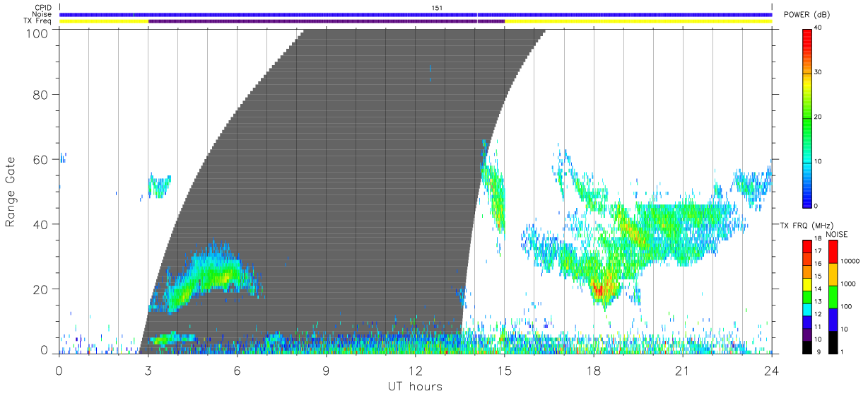The image size is (868, 401).
Task: Click the 1000 label on NOISE scale
Action: [x=848, y=284]
